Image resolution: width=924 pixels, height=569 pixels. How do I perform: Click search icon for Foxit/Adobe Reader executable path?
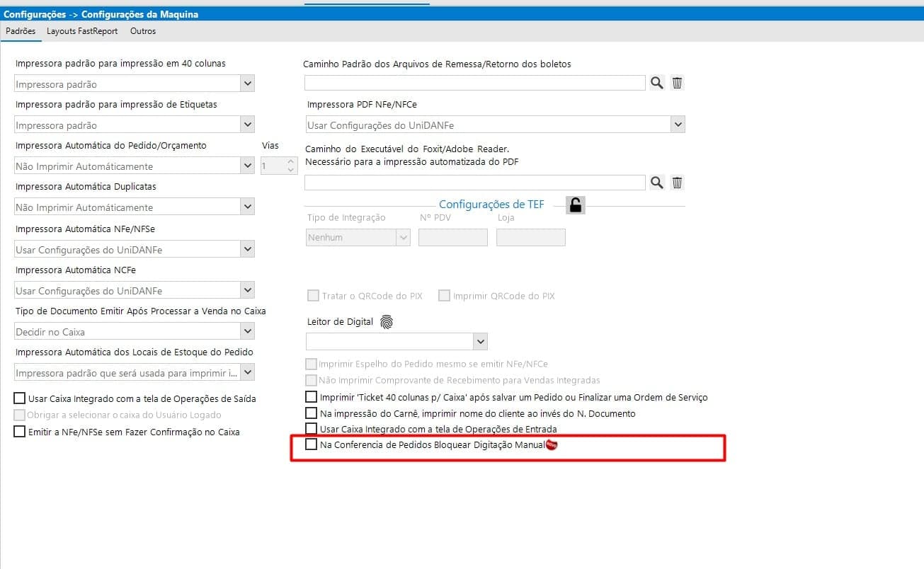coord(657,183)
